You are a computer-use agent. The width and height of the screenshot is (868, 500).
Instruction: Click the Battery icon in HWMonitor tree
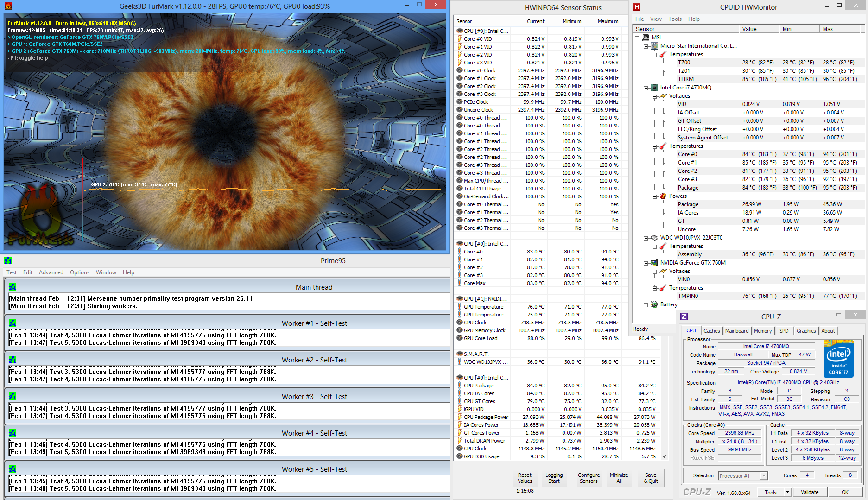[x=654, y=304]
